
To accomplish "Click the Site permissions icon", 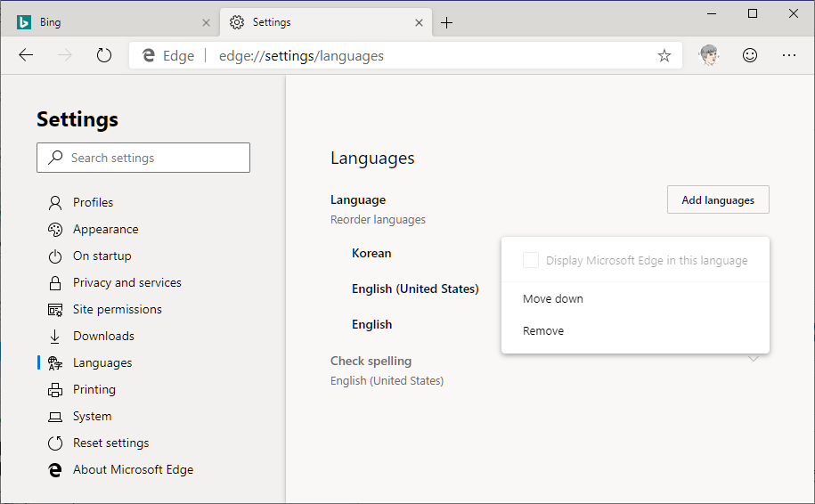I will (x=55, y=310).
